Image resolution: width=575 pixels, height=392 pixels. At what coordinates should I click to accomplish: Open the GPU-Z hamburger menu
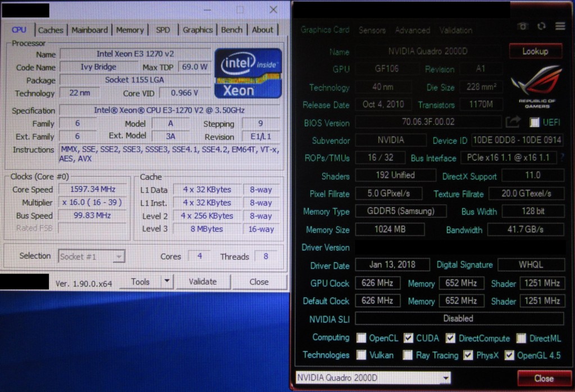coord(560,26)
